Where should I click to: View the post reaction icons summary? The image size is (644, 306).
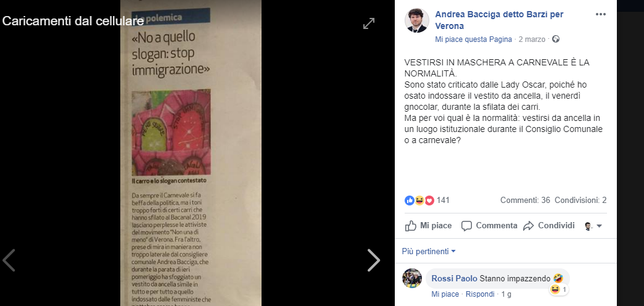419,201
